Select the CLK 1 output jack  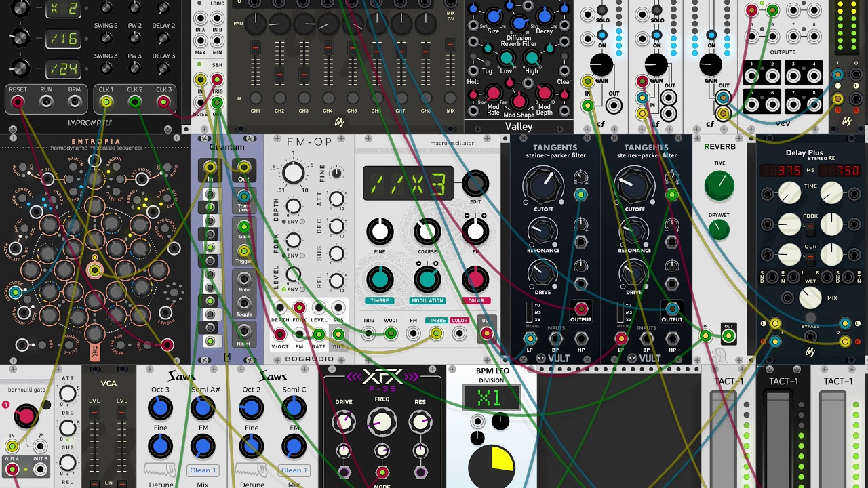tap(106, 102)
